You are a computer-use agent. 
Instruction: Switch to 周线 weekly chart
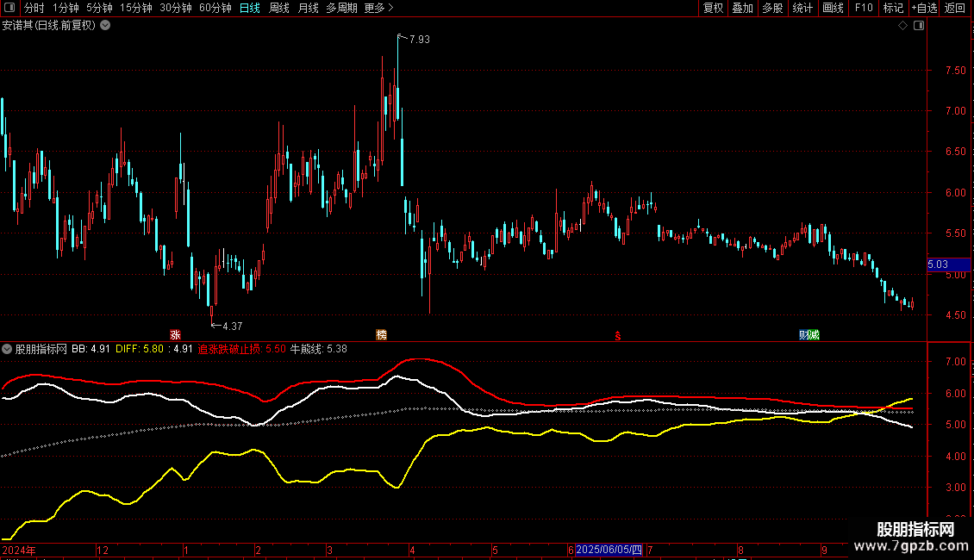[279, 8]
